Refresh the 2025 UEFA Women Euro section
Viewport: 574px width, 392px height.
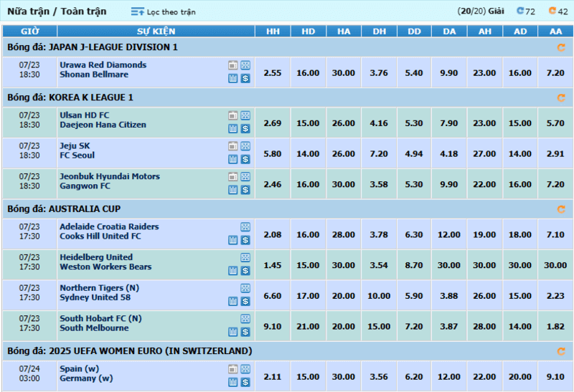coord(561,351)
